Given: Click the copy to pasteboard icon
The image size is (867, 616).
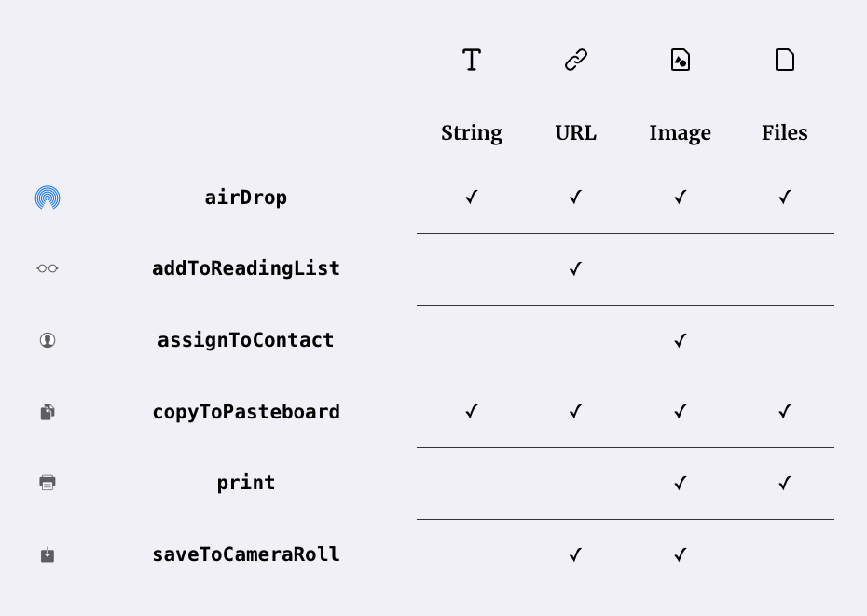Looking at the screenshot, I should click(x=48, y=412).
